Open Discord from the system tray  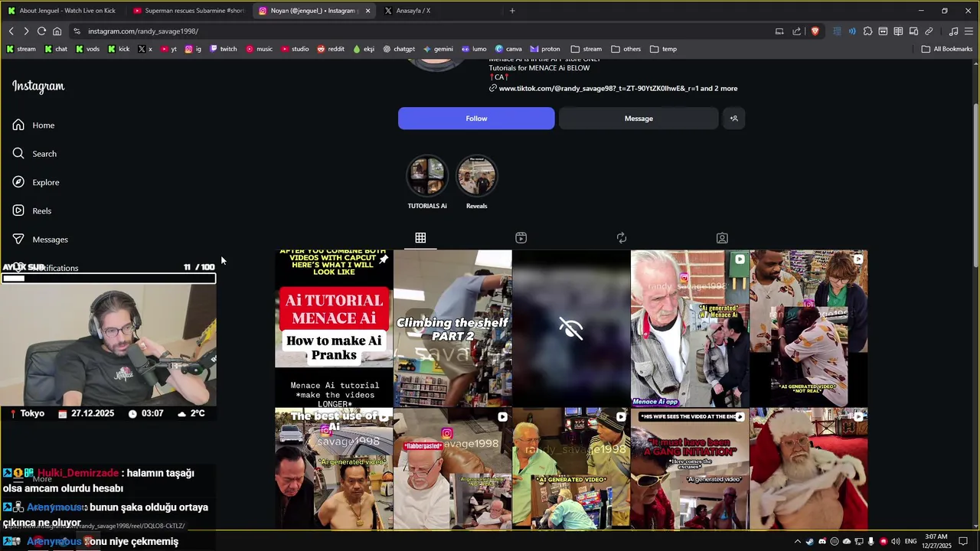822,542
